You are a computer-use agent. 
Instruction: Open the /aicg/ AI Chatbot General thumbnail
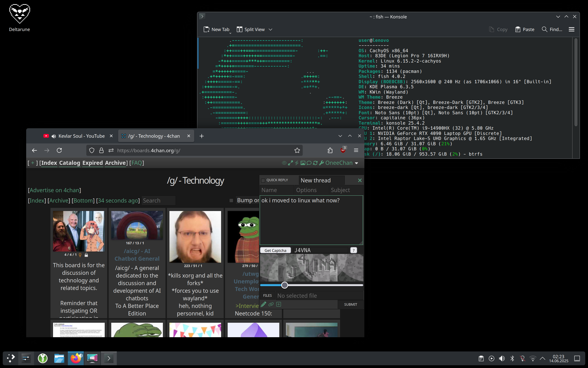pos(137,225)
